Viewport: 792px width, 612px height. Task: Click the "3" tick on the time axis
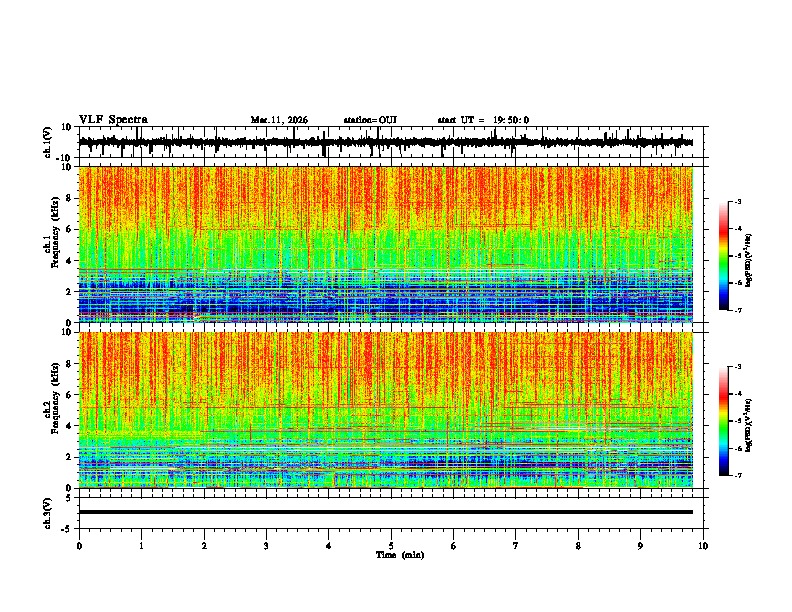(x=266, y=546)
